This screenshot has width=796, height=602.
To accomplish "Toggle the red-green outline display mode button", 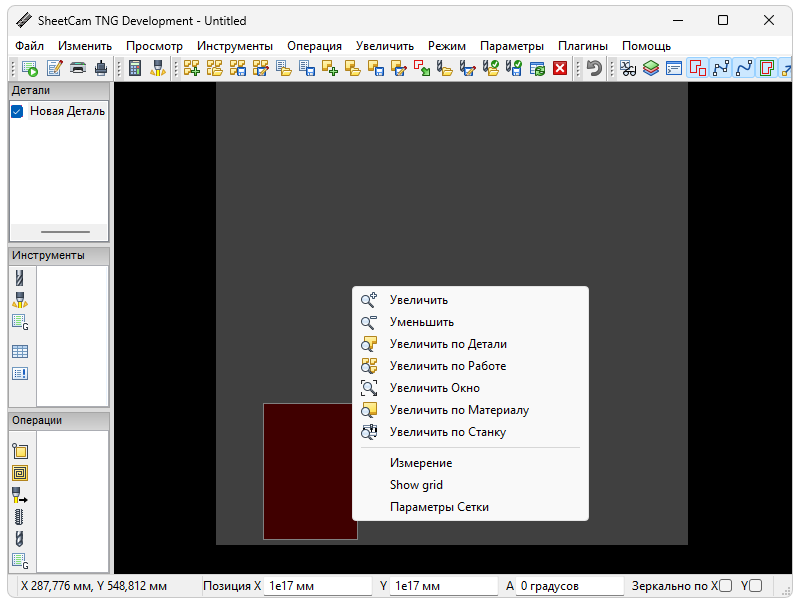I will 767,68.
